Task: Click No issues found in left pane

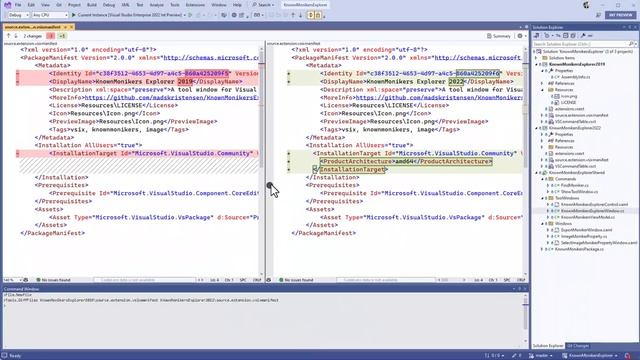Action: tap(53, 280)
